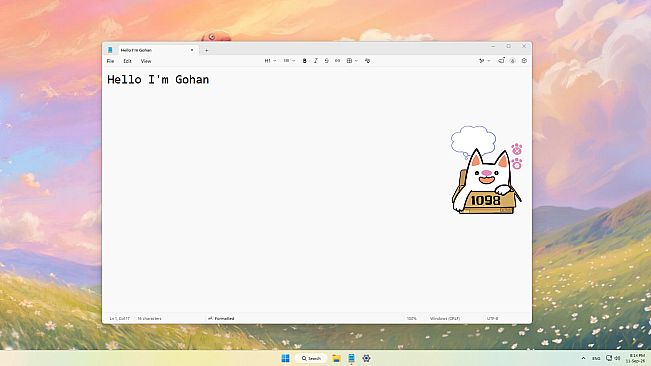Open the clock and date flyout

[x=636, y=358]
